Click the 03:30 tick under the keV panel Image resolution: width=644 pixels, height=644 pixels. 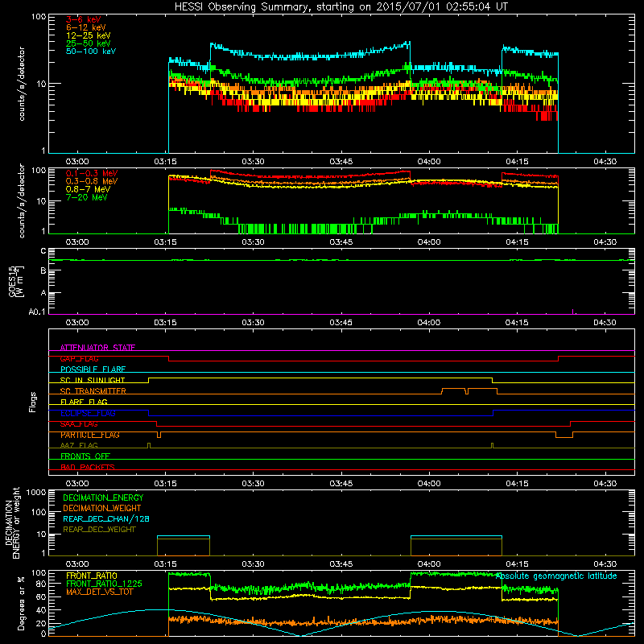click(253, 162)
